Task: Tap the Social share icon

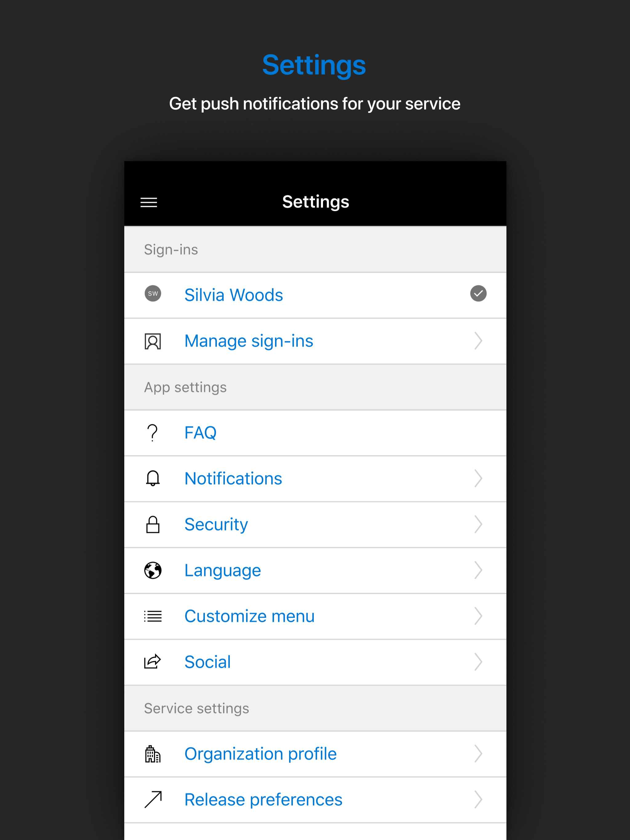Action: click(153, 662)
